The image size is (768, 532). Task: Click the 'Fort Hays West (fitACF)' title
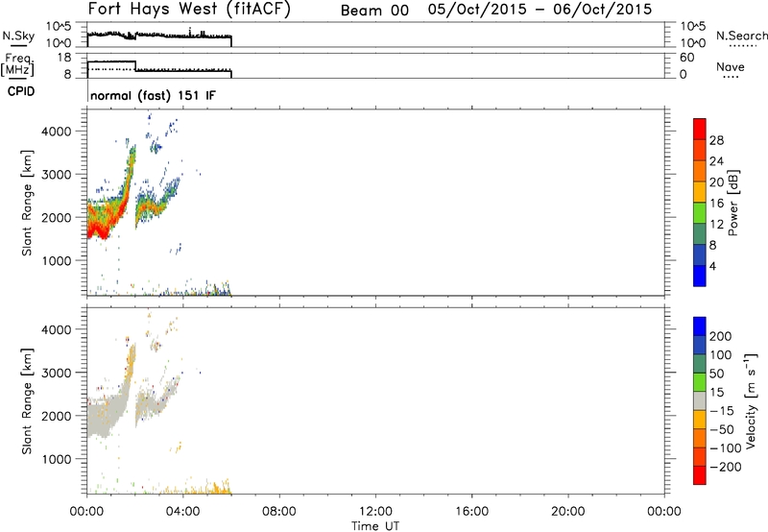189,10
